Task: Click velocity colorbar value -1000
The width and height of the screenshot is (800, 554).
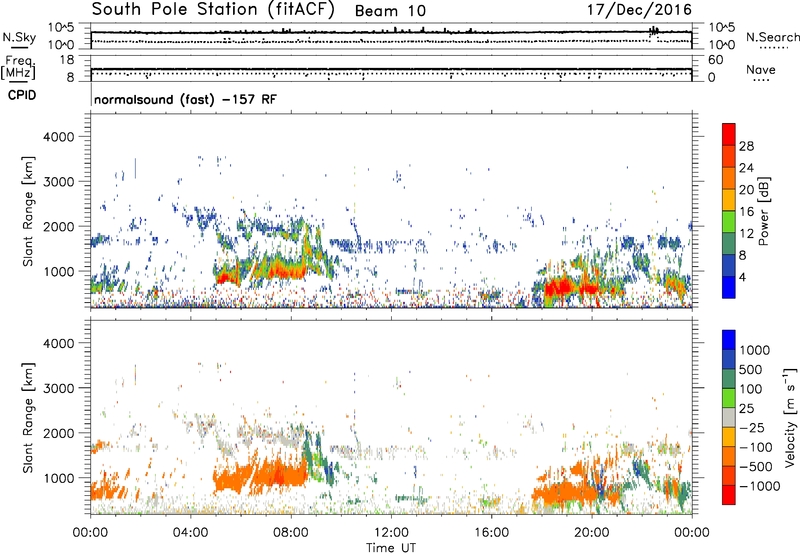Action: (759, 486)
